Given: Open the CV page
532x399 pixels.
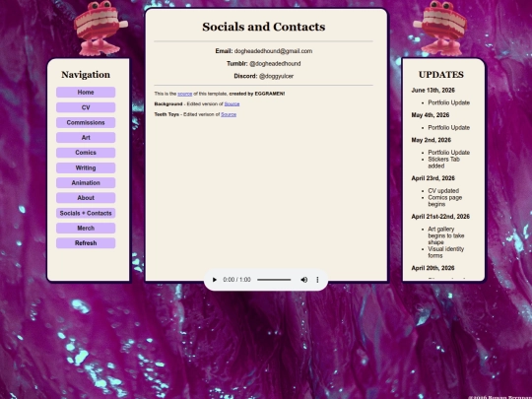Looking at the screenshot, I should [86, 107].
